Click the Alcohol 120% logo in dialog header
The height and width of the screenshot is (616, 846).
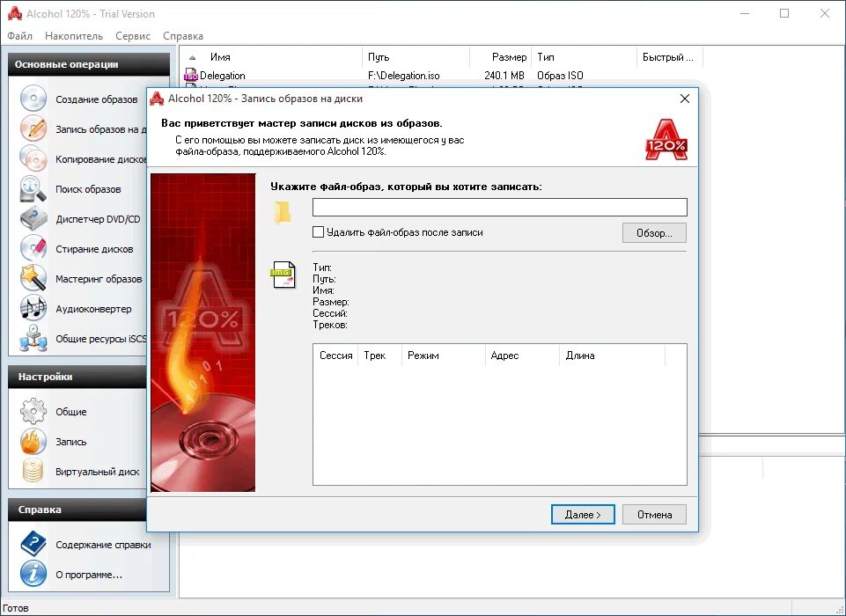(666, 140)
